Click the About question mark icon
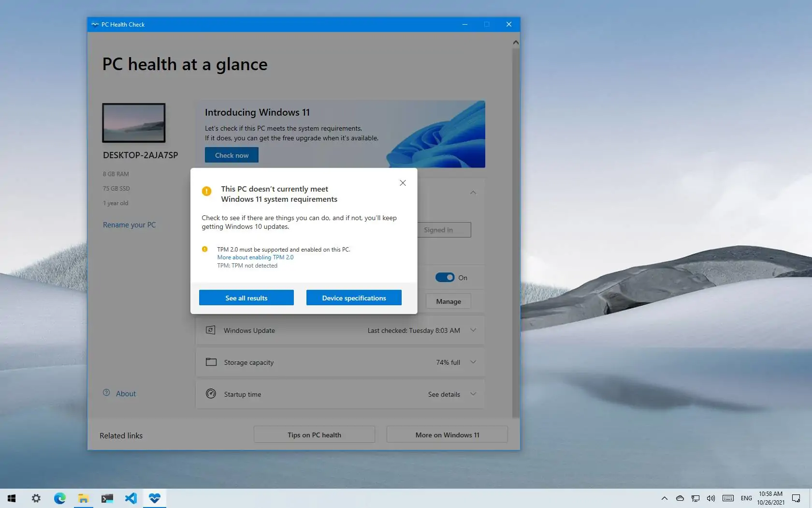 [x=106, y=393]
